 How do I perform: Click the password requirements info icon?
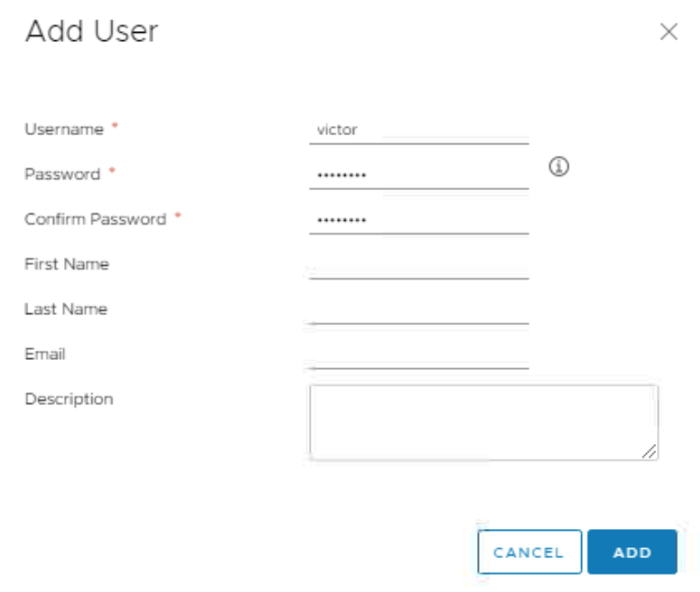(x=558, y=166)
